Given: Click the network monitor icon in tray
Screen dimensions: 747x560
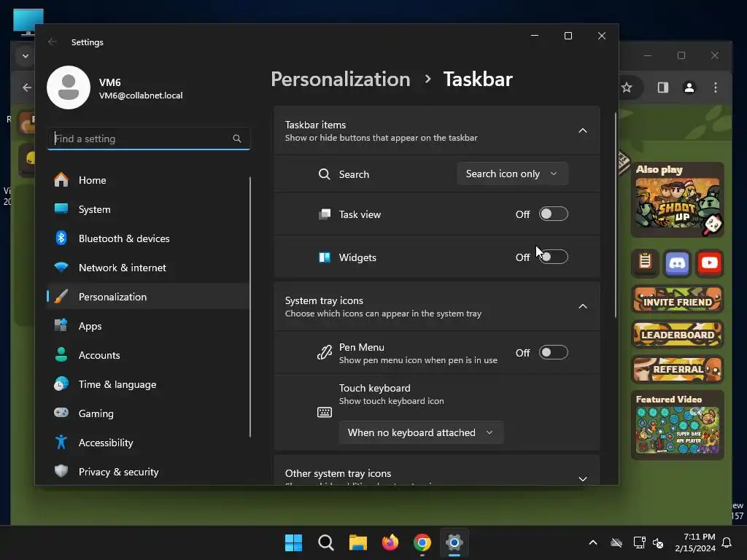Looking at the screenshot, I should click(639, 542).
